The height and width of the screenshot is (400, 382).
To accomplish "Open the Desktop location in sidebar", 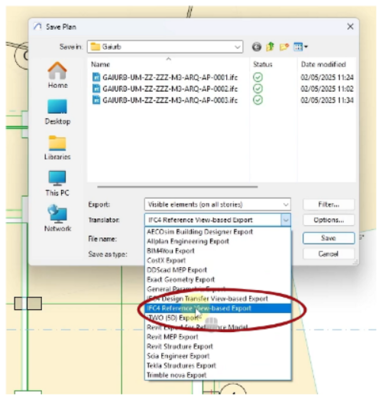I will tap(57, 112).
